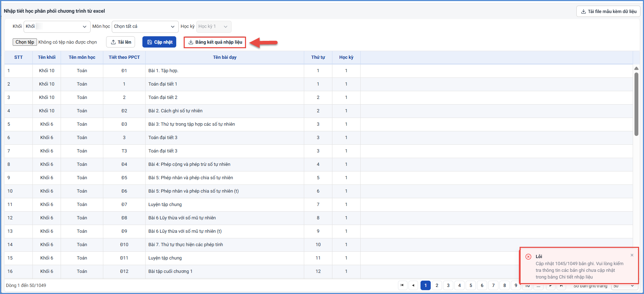
Task: Click the Học kỳ column header
Action: (x=346, y=57)
